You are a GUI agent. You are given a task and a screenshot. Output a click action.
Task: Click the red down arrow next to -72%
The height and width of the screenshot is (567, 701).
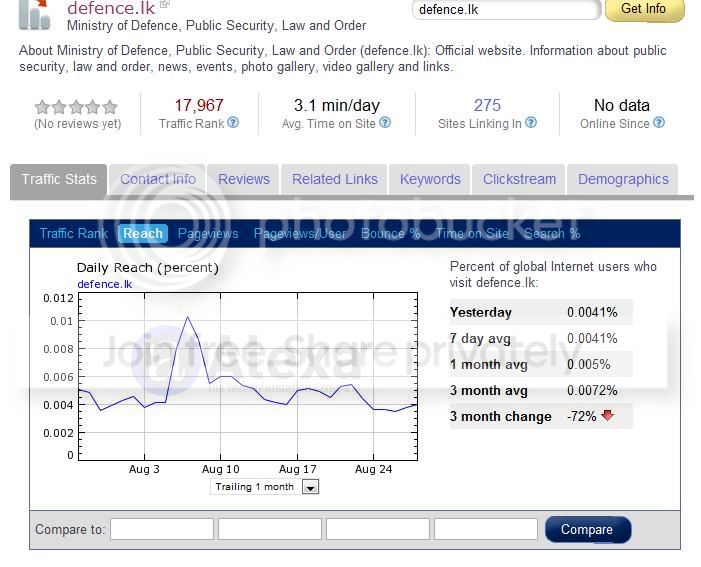tap(607, 415)
